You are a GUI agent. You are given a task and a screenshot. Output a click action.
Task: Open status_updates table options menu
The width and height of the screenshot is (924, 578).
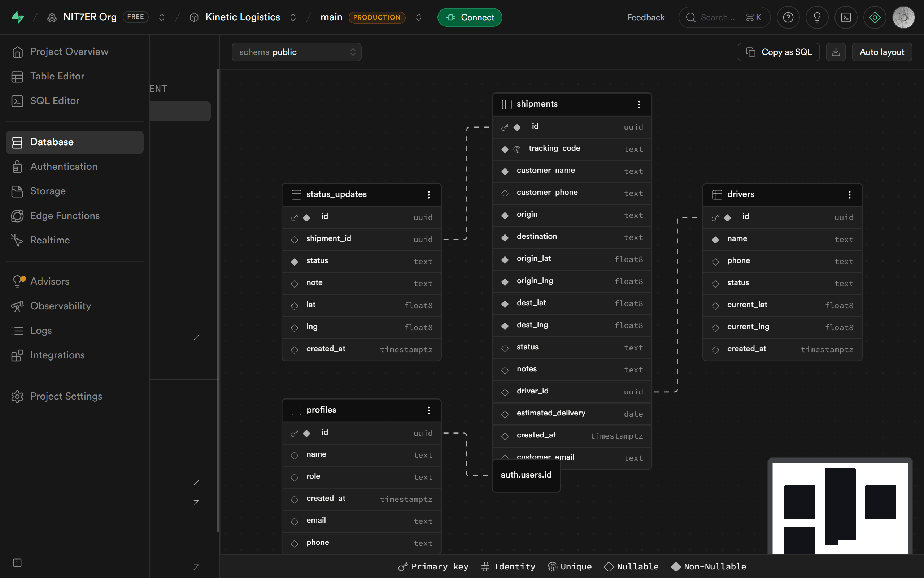click(429, 195)
